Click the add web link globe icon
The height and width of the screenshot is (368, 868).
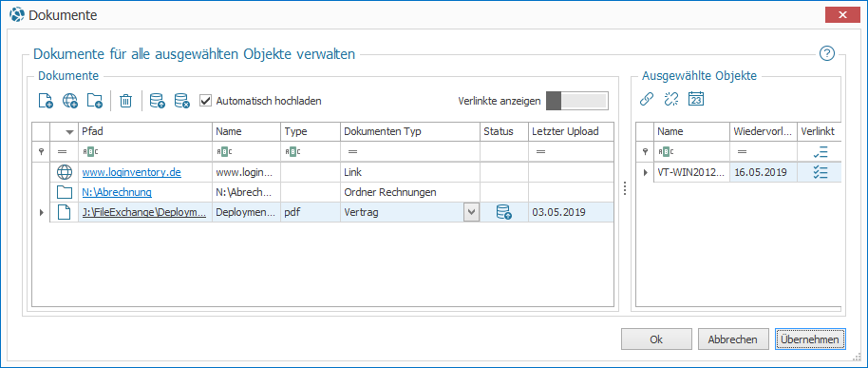pos(70,101)
